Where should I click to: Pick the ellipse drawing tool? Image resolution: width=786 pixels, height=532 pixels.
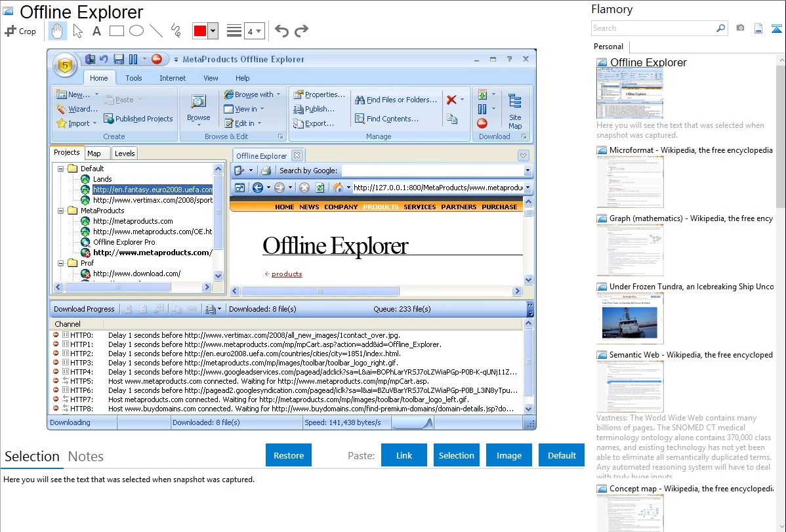136,31
